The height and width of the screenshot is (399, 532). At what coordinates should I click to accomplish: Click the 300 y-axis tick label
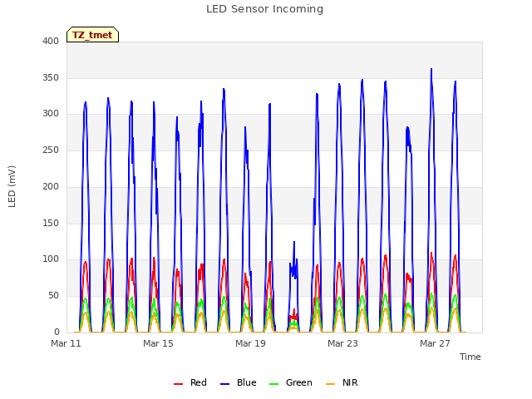pos(51,114)
